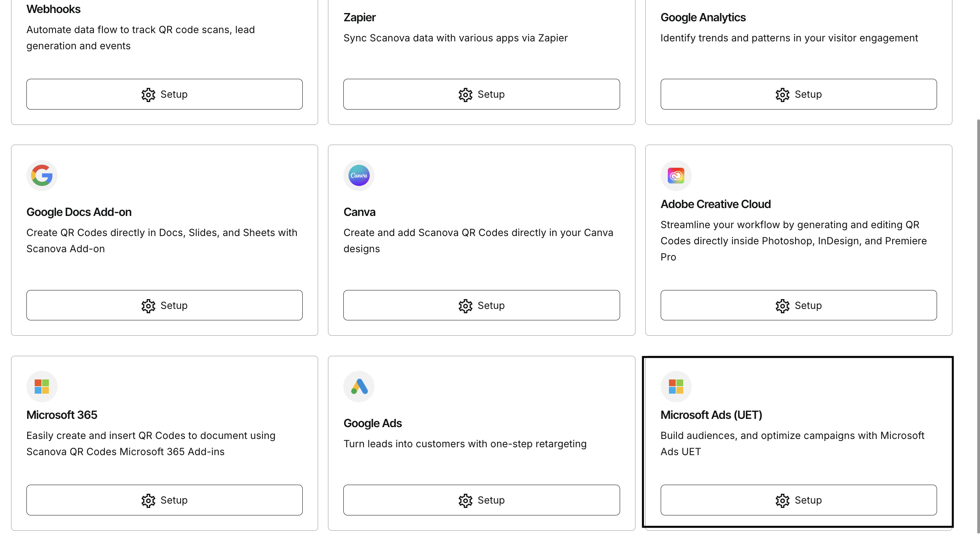
Task: Click the Microsoft Ads (UET) logo icon
Action: point(676,387)
